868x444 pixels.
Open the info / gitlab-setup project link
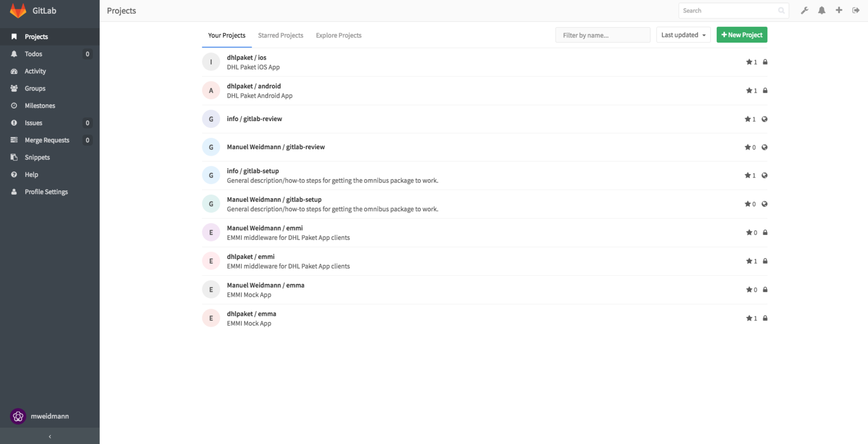click(253, 171)
